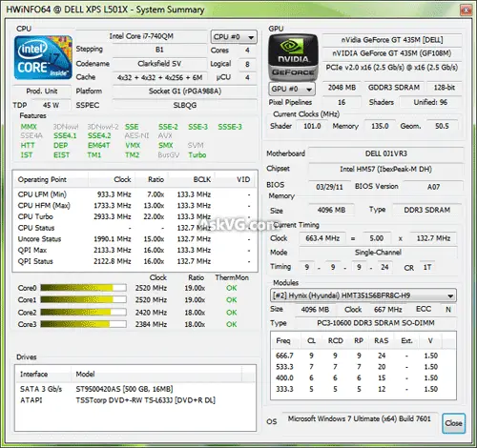Click the Core2 usage bar
This screenshot has width=477, height=448.
click(x=83, y=313)
